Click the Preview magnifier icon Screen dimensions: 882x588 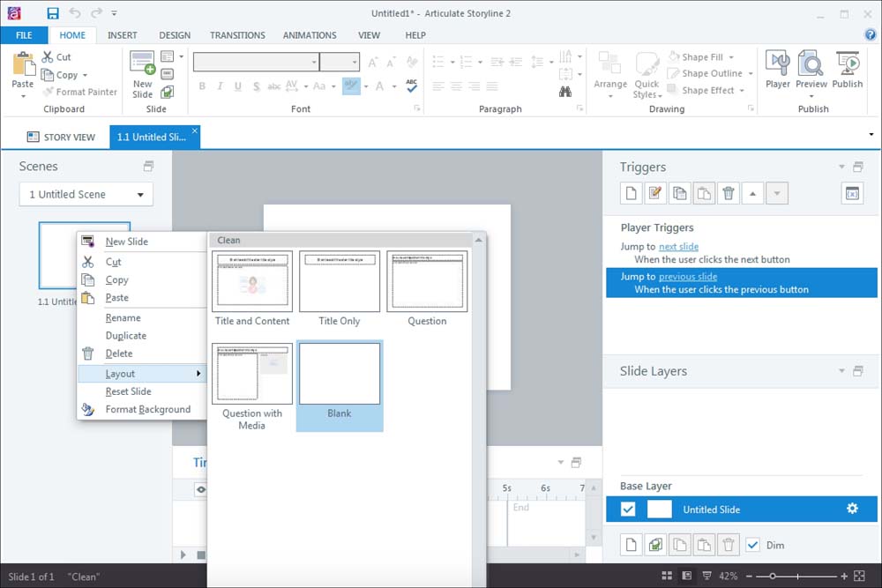[811, 63]
